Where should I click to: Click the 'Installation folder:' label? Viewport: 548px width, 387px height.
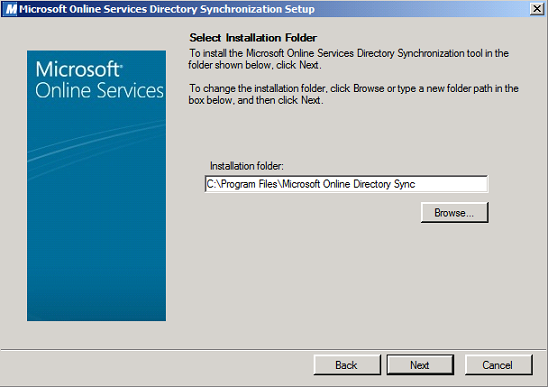point(247,166)
